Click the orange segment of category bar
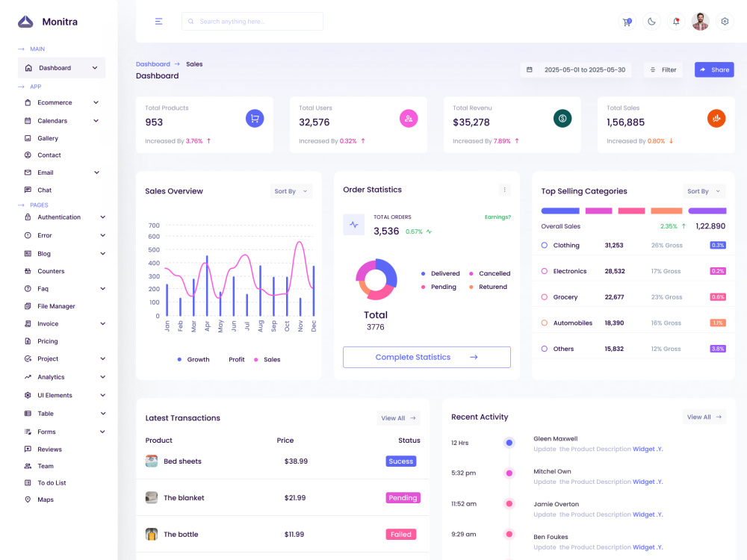747x560 pixels. [x=666, y=211]
